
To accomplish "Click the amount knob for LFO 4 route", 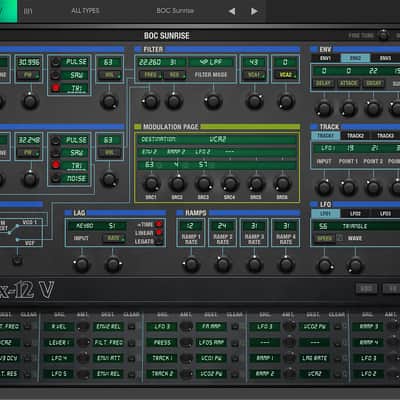I will click(83, 358).
